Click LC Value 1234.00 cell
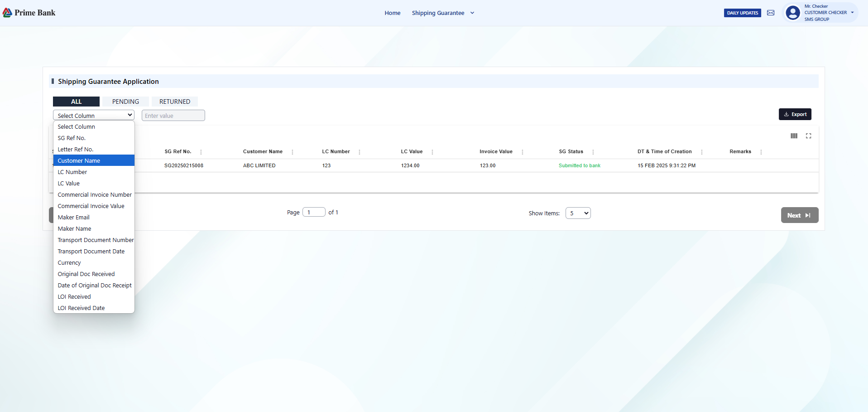 (410, 165)
